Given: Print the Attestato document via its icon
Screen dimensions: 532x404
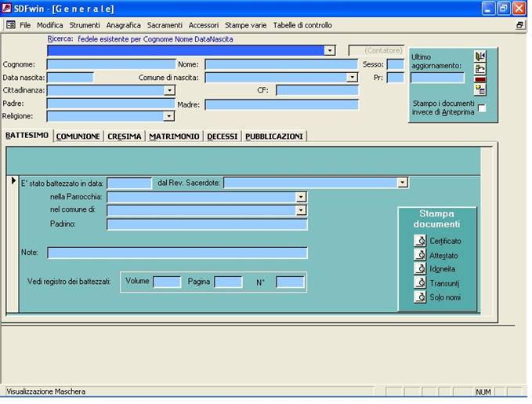Looking at the screenshot, I should tap(420, 255).
